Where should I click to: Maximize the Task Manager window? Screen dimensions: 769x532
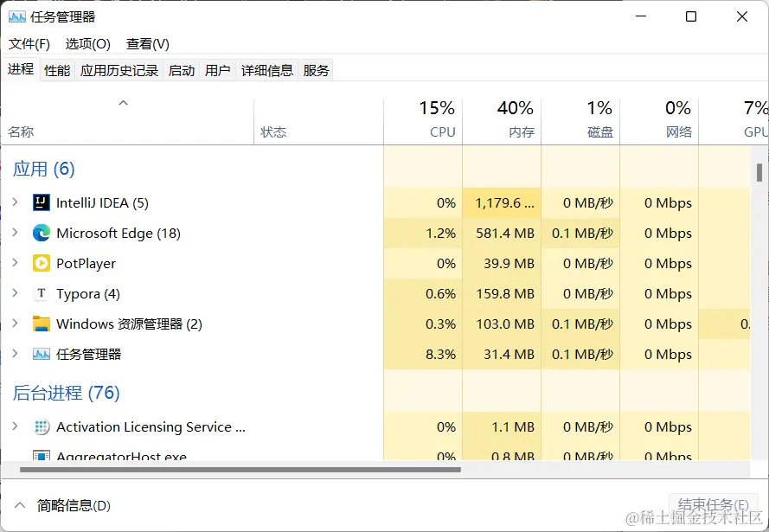[691, 16]
